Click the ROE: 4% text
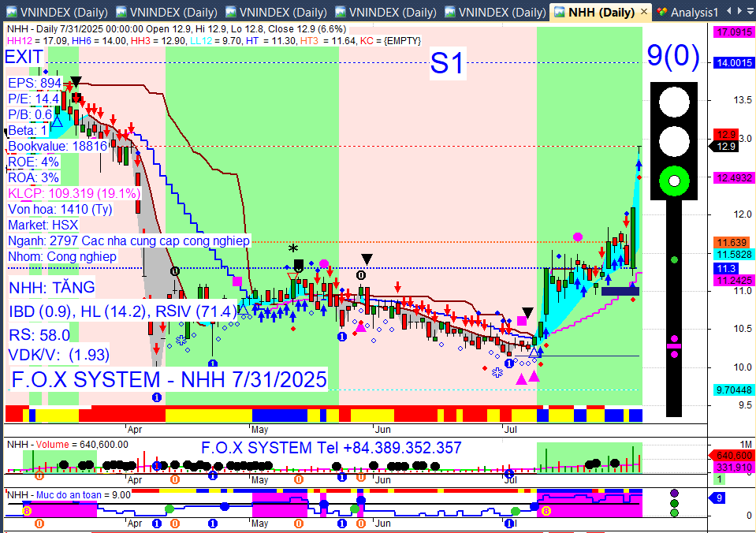This screenshot has height=533, width=756. tap(33, 162)
